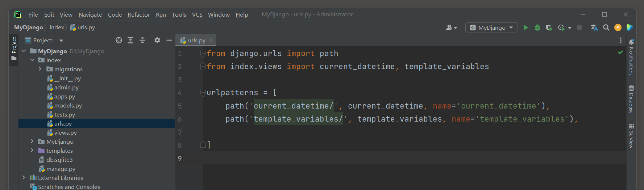
Task: Expand the templates folder
Action: pos(32,151)
